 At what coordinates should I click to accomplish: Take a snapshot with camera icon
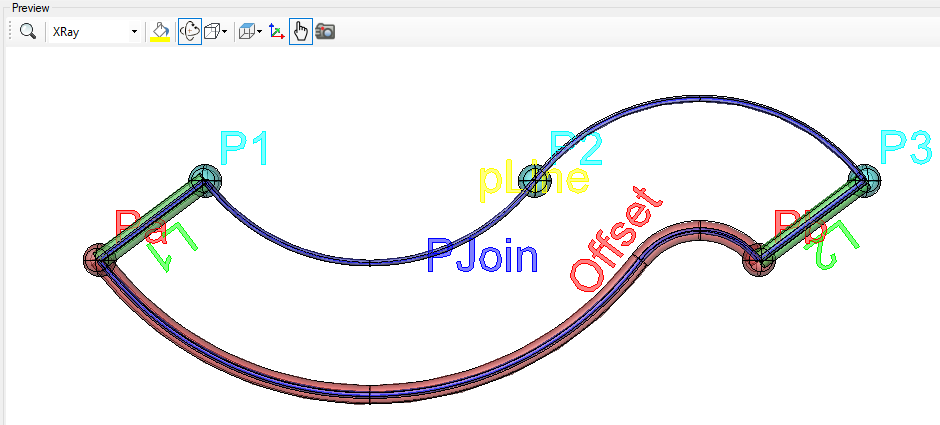[325, 32]
